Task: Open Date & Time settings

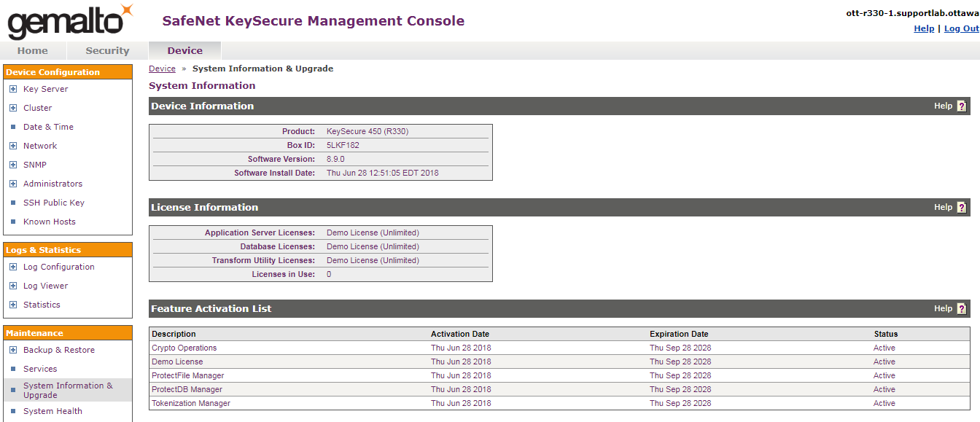Action: click(x=48, y=127)
